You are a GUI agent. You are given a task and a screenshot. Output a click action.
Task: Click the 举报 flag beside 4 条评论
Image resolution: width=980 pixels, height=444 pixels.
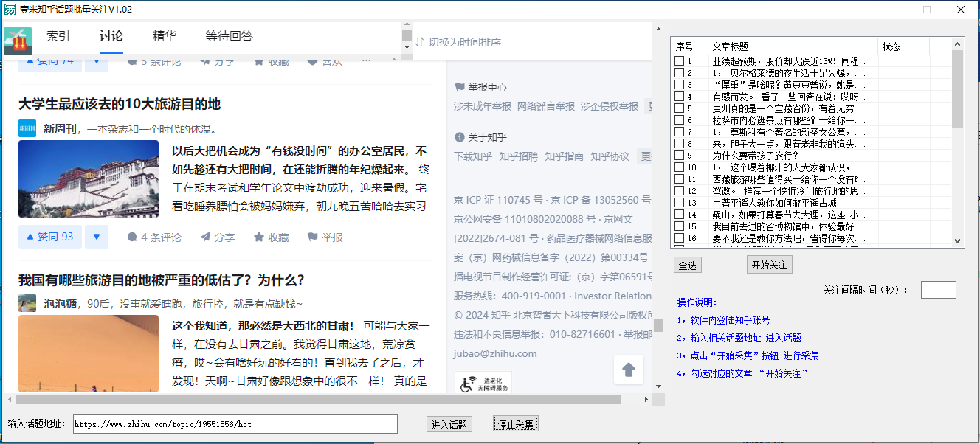[x=312, y=237]
